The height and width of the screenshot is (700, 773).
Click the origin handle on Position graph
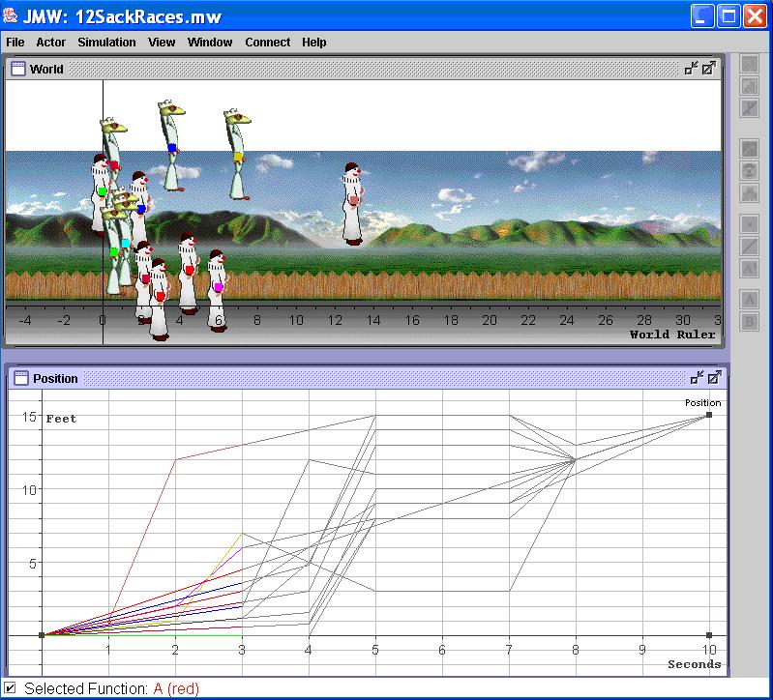(x=42, y=635)
